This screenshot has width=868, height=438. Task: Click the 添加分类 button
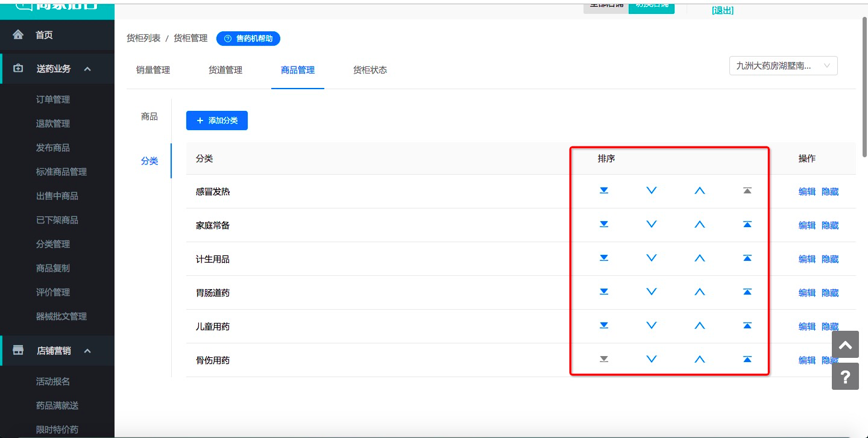point(217,120)
